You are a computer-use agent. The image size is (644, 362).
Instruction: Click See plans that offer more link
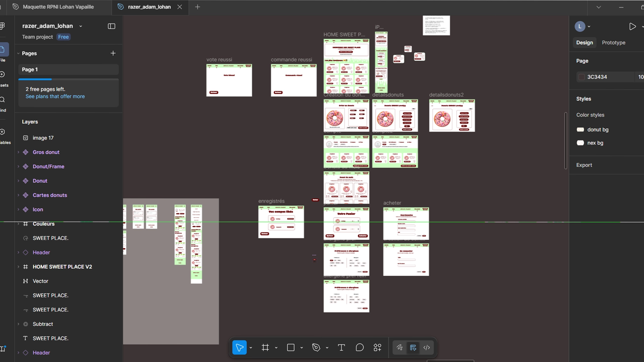(55, 96)
